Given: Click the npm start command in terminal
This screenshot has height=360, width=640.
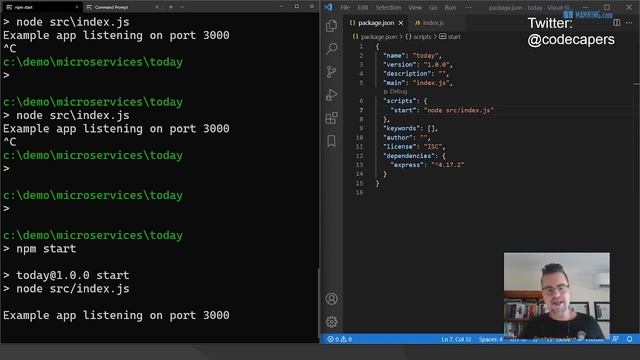Looking at the screenshot, I should click(x=46, y=249).
